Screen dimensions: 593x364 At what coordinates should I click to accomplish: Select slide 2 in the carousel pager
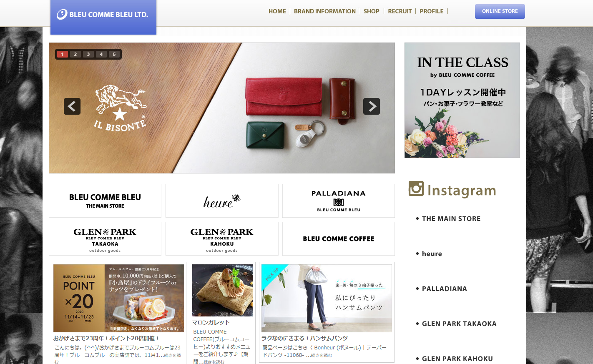coord(75,54)
